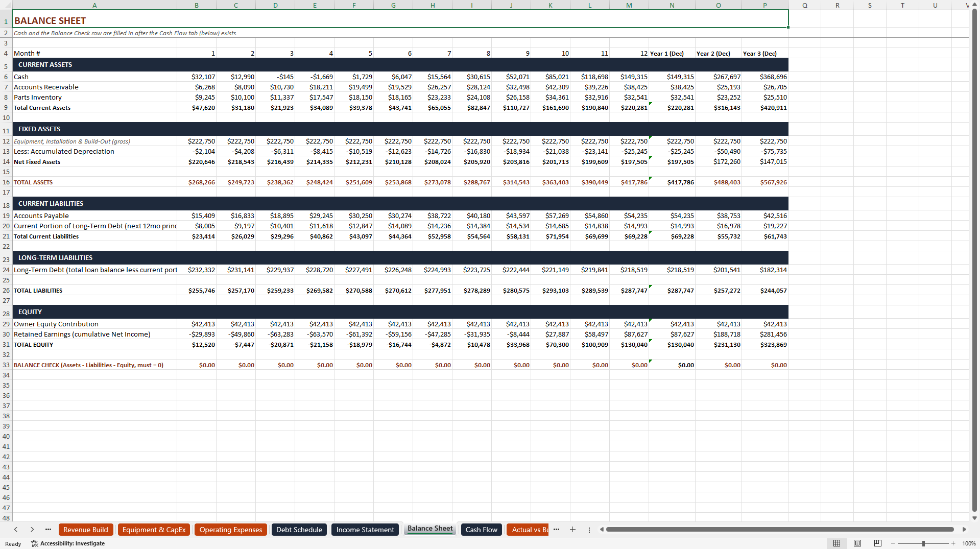Select the Balance Sheet tab

click(x=430, y=529)
